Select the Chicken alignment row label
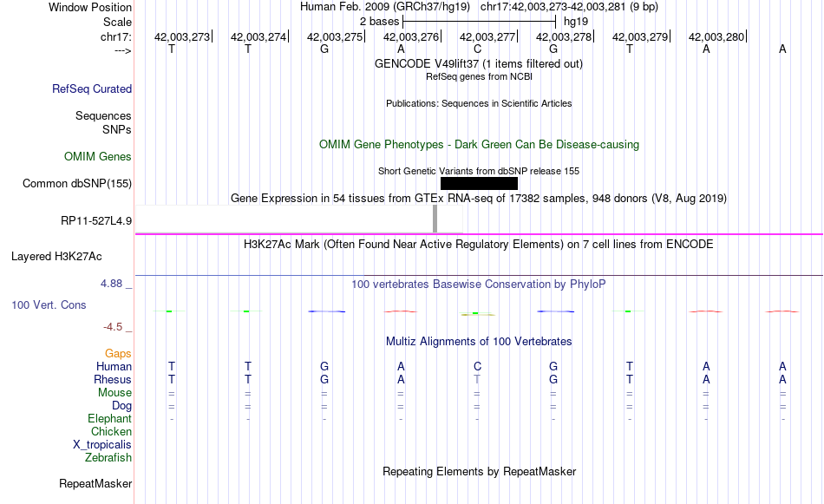Image resolution: width=824 pixels, height=504 pixels. pyautogui.click(x=111, y=431)
